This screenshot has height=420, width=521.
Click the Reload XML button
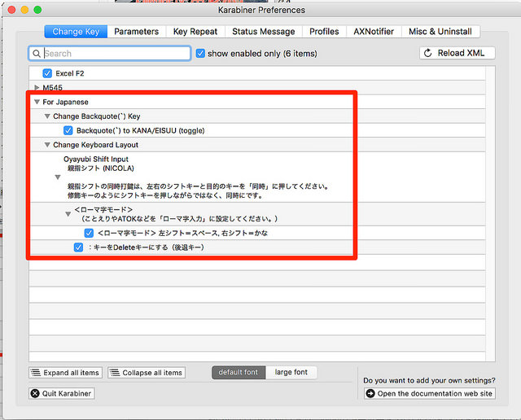tap(458, 53)
